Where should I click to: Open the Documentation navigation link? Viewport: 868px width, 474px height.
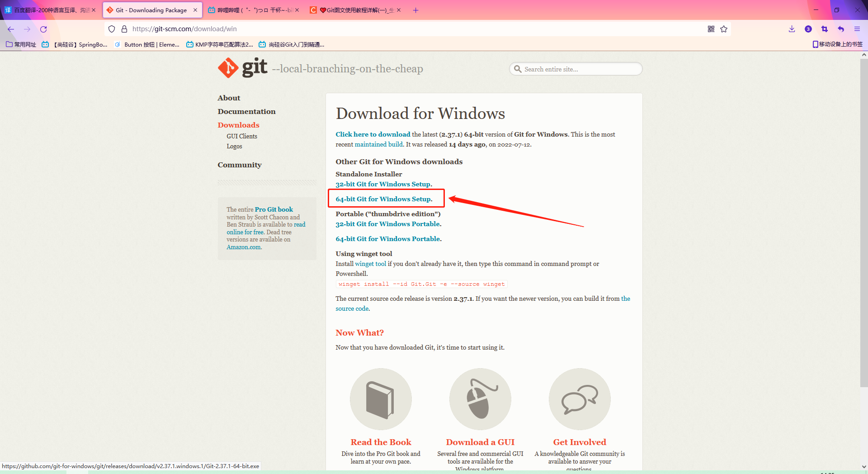(246, 112)
